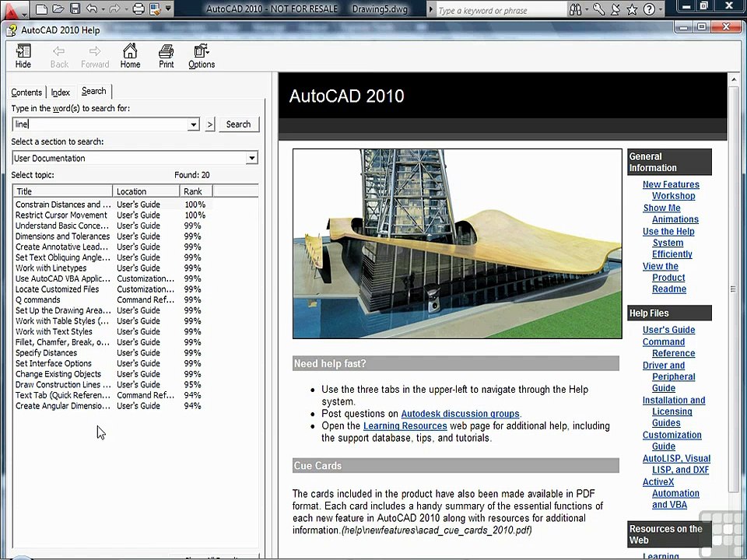Click the building rendering image
Viewport: 747px width, 560px height.
458,243
